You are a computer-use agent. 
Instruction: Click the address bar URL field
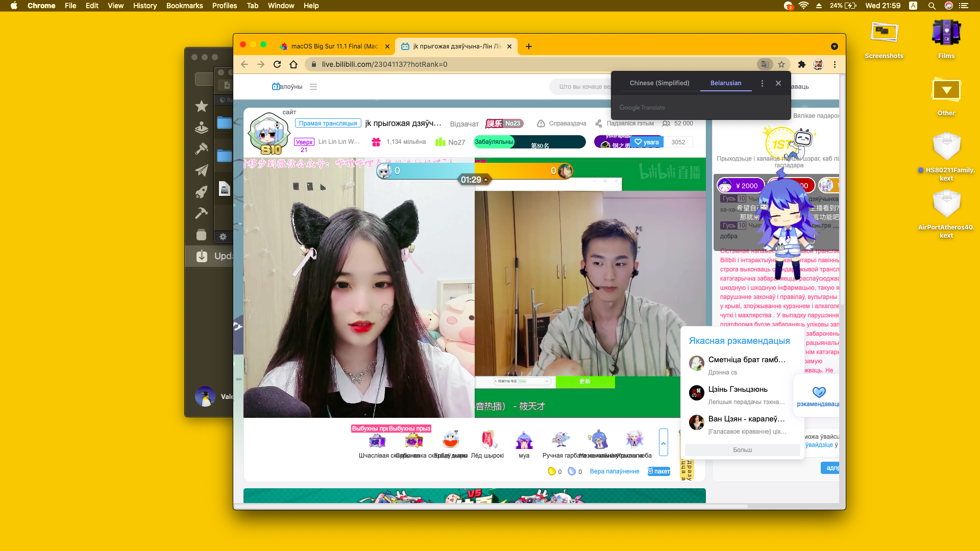click(531, 64)
